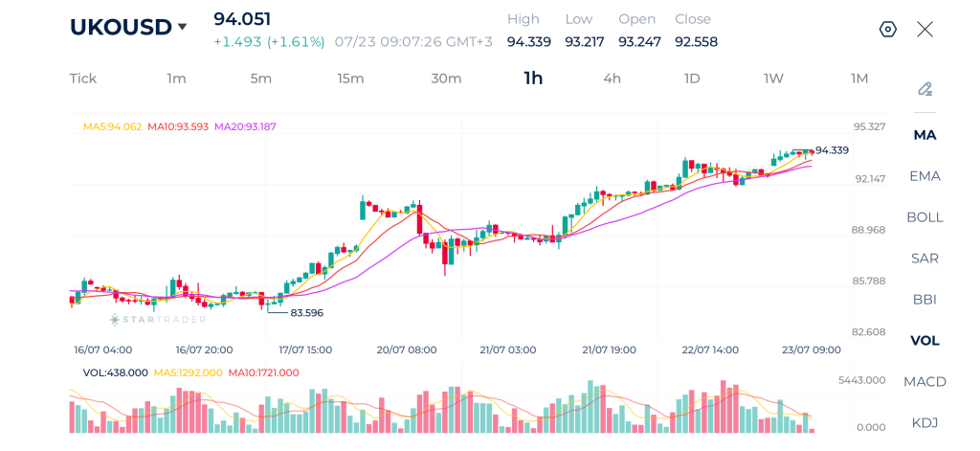Screen dimensions: 980x451
Task: Click the volume MA10:1721.000 label
Action: click(x=263, y=372)
